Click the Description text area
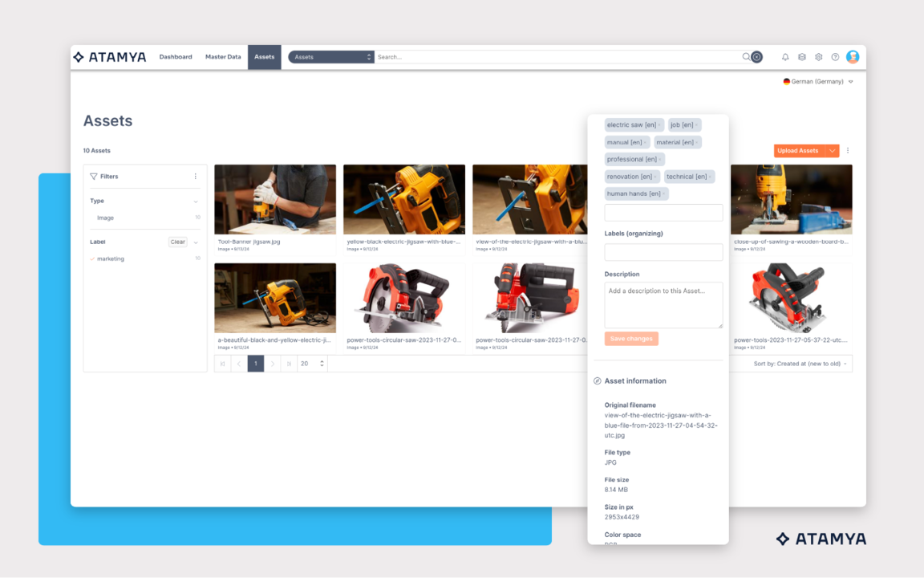 663,306
